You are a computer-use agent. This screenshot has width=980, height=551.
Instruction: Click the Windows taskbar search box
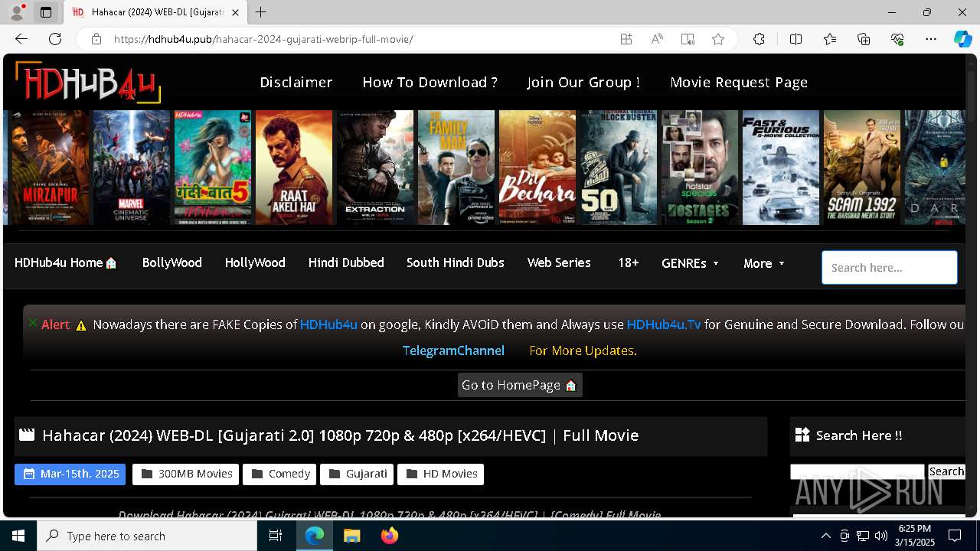(147, 536)
